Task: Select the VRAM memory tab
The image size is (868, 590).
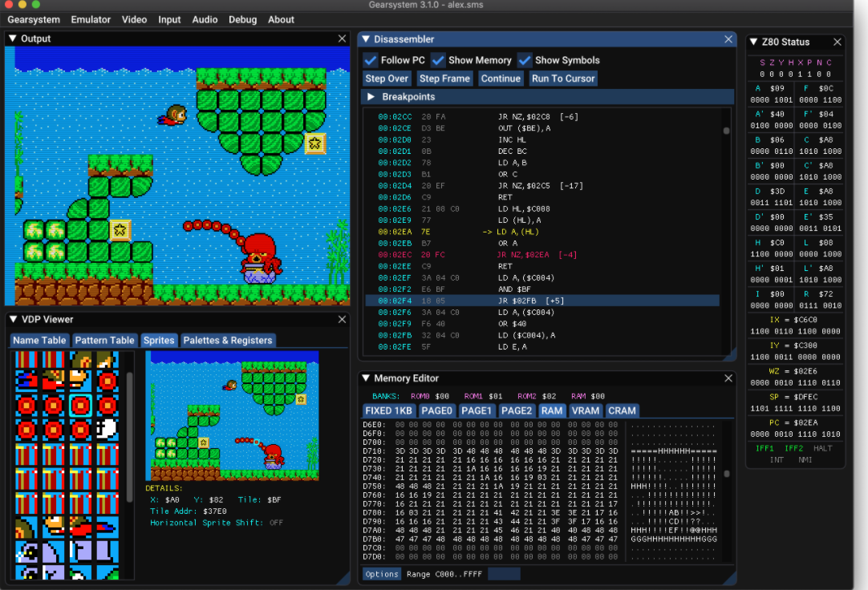Action: tap(586, 411)
